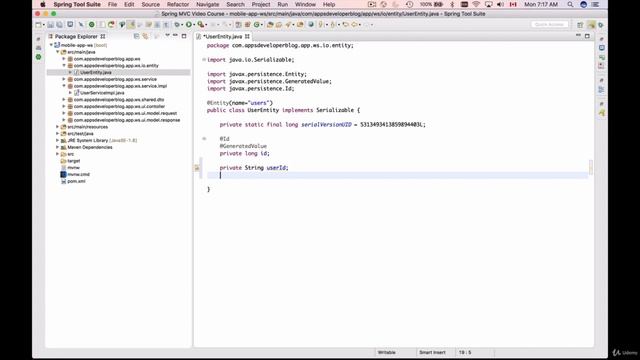This screenshot has height=360, width=640.
Task: Open the Window menu
Action: [x=305, y=4]
